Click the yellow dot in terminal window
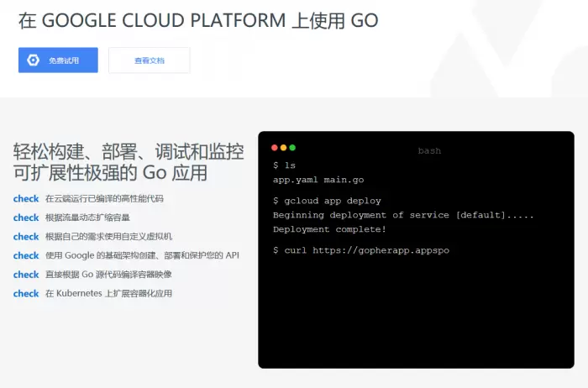This screenshot has width=588, height=388. (283, 148)
